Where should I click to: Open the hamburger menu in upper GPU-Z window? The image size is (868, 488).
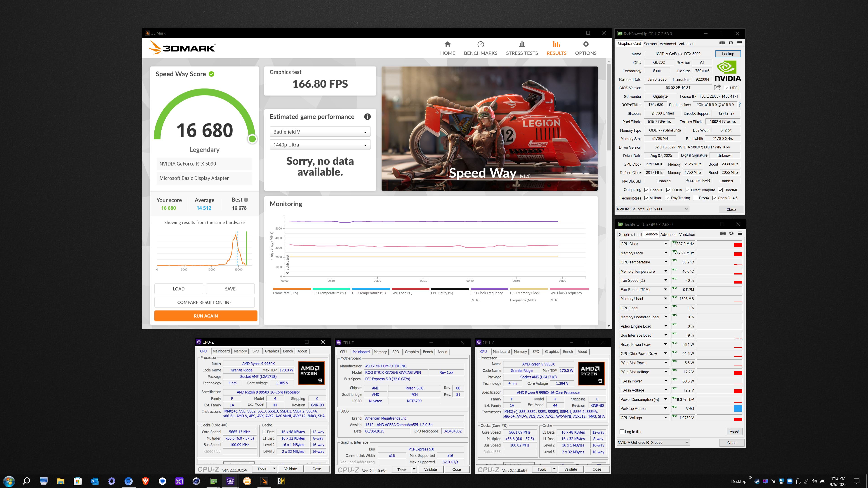739,43
